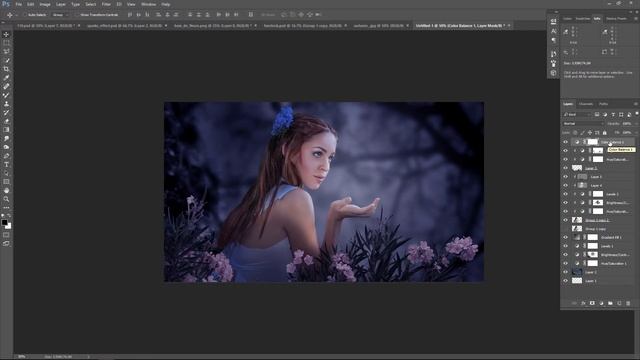640x360 pixels.
Task: Switch to the Channels tab
Action: click(x=586, y=104)
